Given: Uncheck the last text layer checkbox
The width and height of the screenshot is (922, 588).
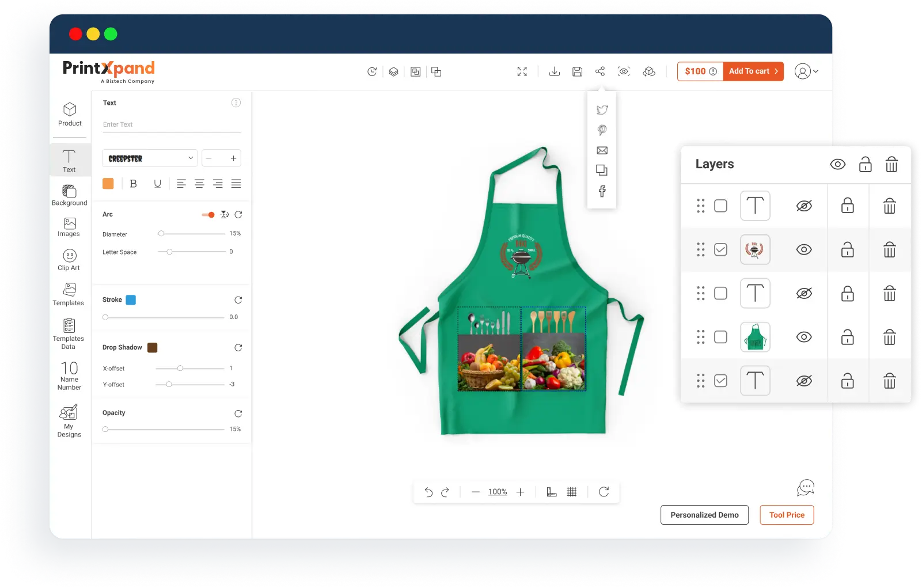Looking at the screenshot, I should pos(720,381).
